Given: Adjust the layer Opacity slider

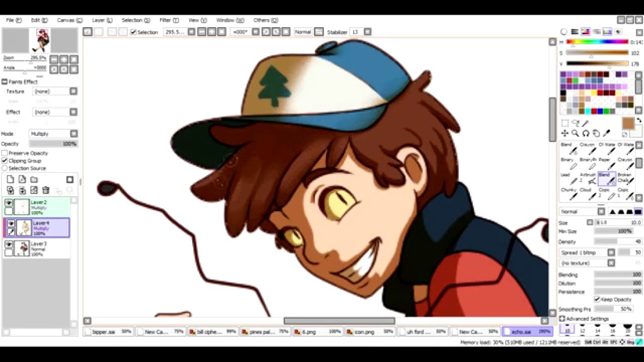Looking at the screenshot, I should point(53,144).
